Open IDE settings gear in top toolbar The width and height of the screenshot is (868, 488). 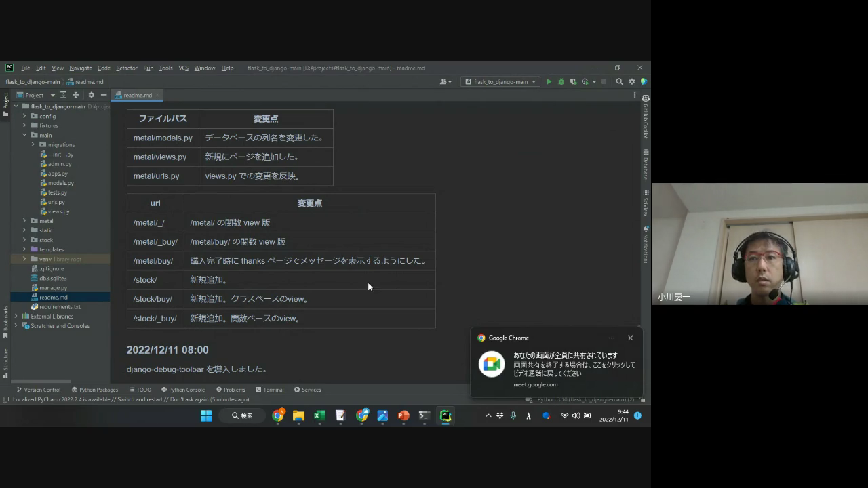632,82
